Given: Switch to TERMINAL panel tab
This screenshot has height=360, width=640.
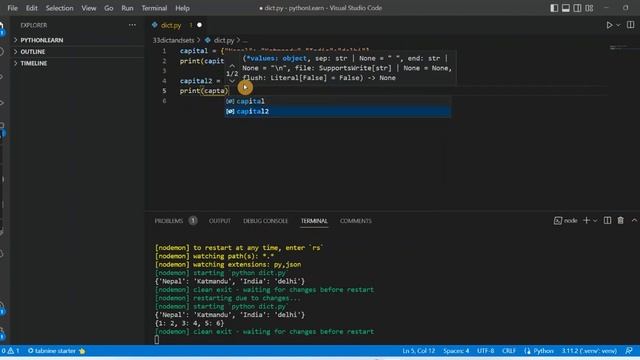Looking at the screenshot, I should [314, 221].
